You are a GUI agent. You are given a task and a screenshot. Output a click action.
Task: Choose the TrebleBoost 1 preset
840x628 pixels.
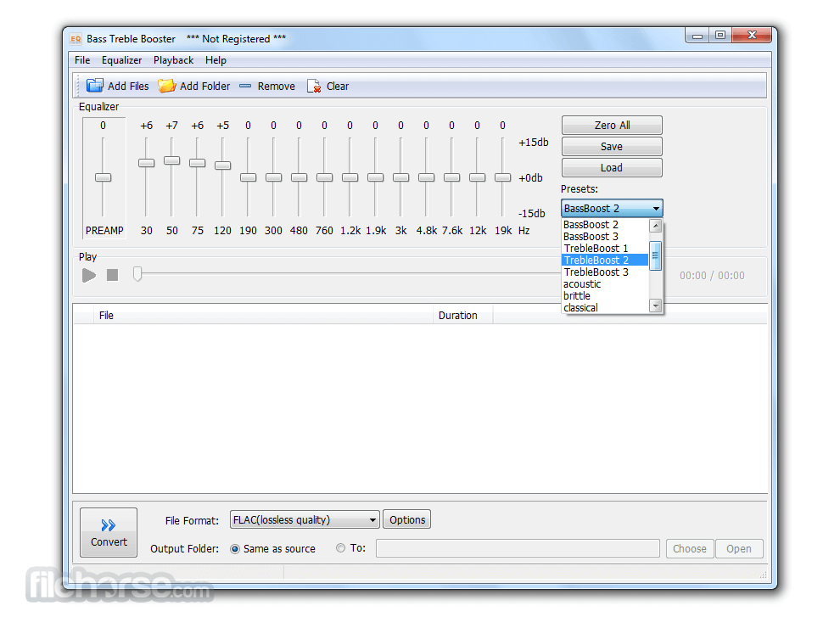pyautogui.click(x=605, y=248)
